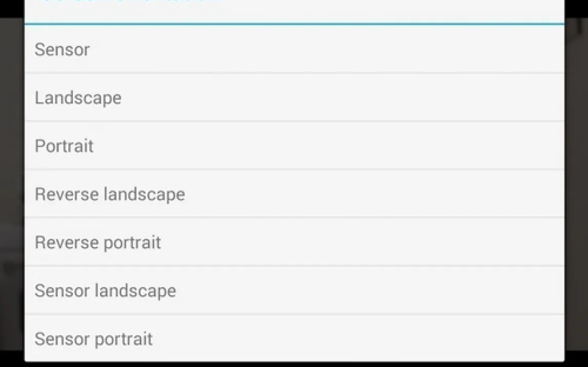Tap the 'Reverse portrait' text

(x=97, y=242)
